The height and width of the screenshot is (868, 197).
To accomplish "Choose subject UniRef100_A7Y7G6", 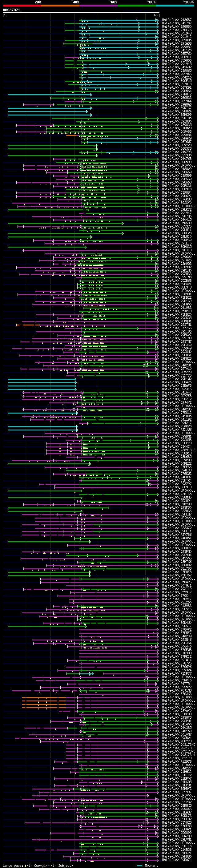I will [x=177, y=328].
